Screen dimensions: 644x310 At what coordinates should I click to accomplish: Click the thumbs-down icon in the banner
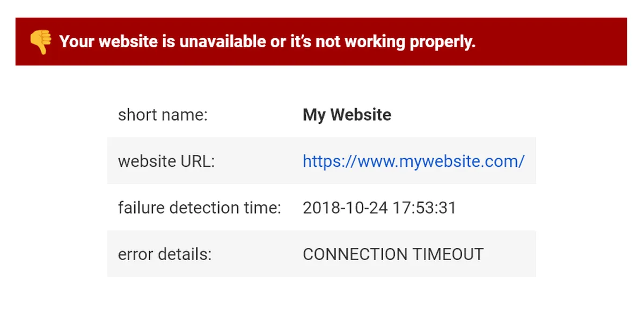click(41, 42)
